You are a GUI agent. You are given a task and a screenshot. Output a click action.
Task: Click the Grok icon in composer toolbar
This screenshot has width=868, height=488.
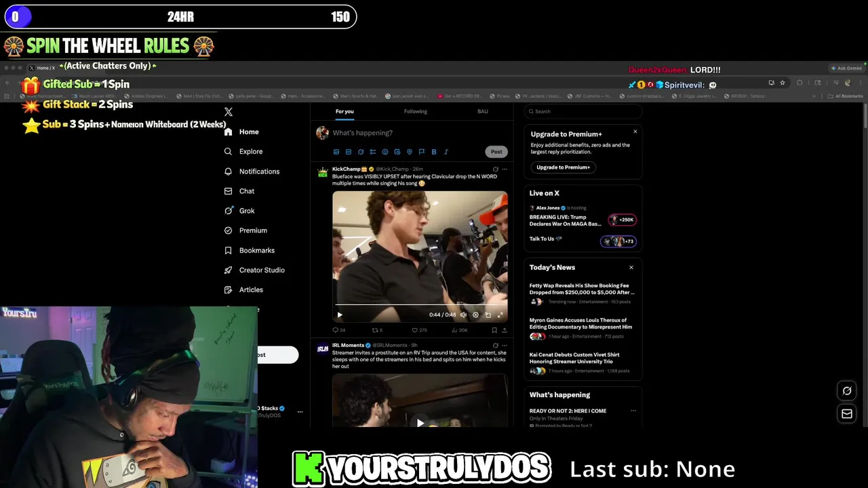click(x=361, y=152)
